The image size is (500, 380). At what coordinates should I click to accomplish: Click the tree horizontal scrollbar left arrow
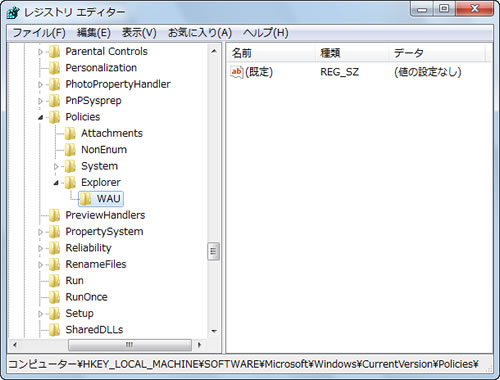(14, 345)
